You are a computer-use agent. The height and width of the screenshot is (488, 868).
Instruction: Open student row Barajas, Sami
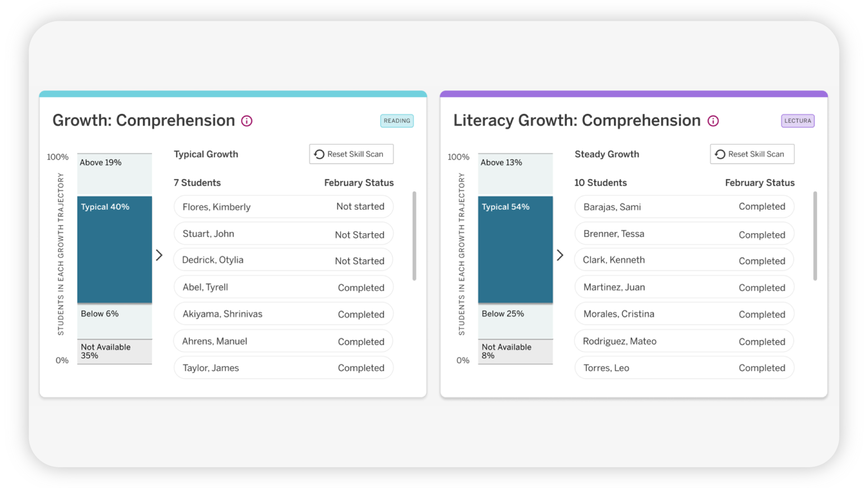click(x=684, y=207)
